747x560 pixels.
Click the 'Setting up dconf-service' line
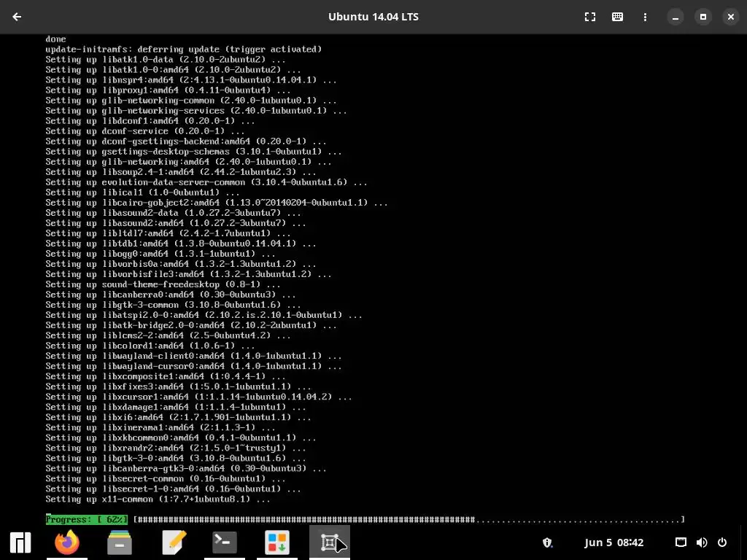(x=145, y=131)
